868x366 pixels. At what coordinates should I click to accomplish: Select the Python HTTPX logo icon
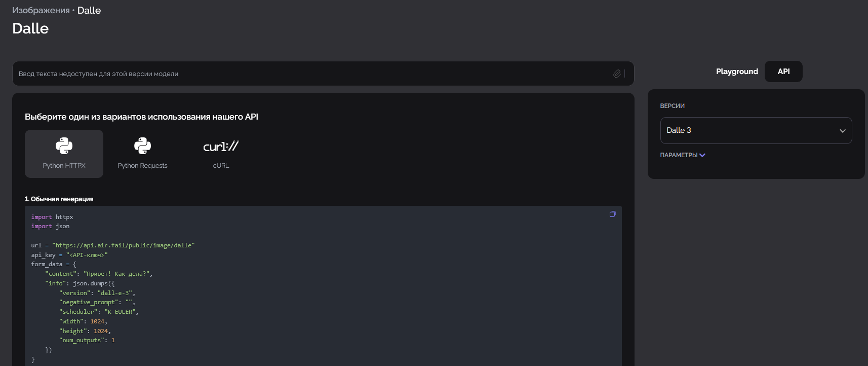64,146
